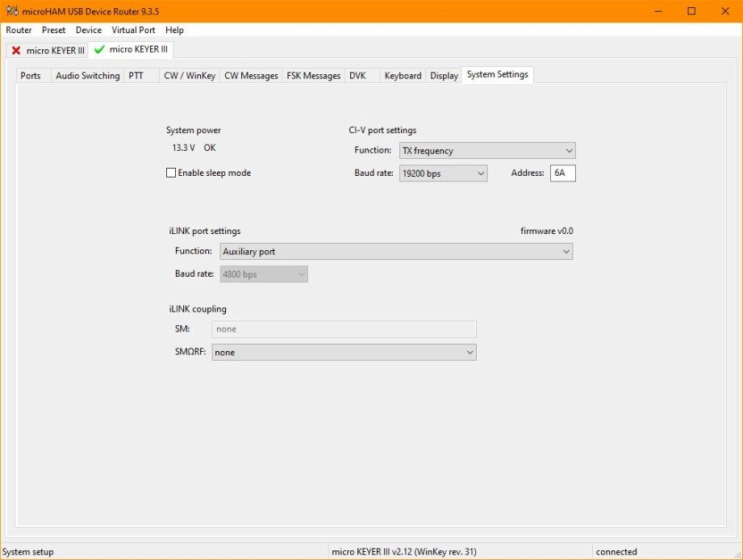
Task: Expand the SMΩRF coupling dropdown
Action: (344, 353)
